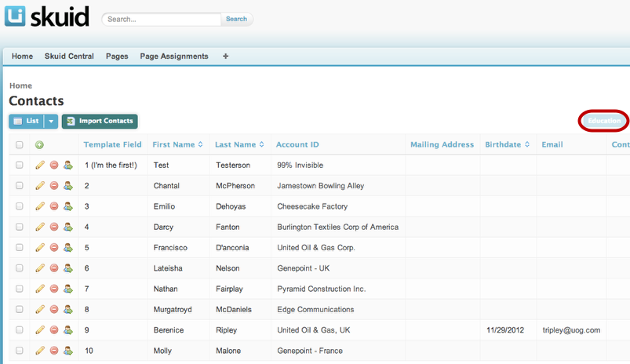Tick the Lateisha Nelson checkbox
Image resolution: width=630 pixels, height=364 pixels.
click(20, 268)
